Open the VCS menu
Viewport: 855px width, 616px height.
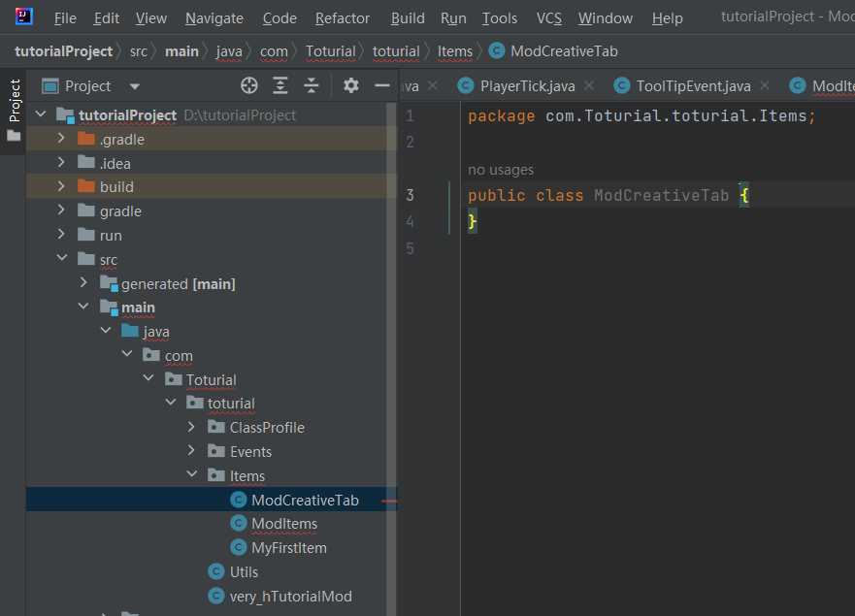click(549, 18)
